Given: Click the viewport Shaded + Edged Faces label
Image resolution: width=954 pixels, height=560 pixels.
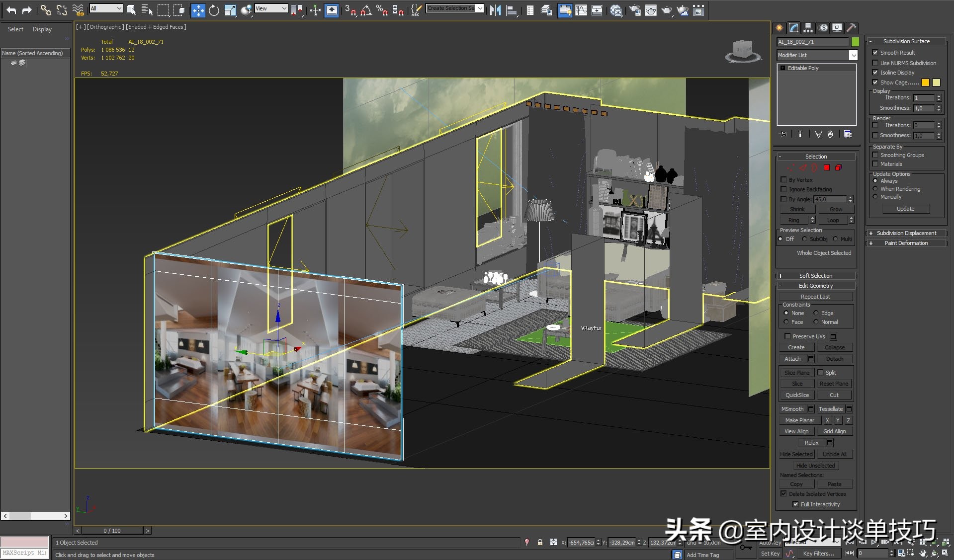Looking at the screenshot, I should (x=156, y=27).
